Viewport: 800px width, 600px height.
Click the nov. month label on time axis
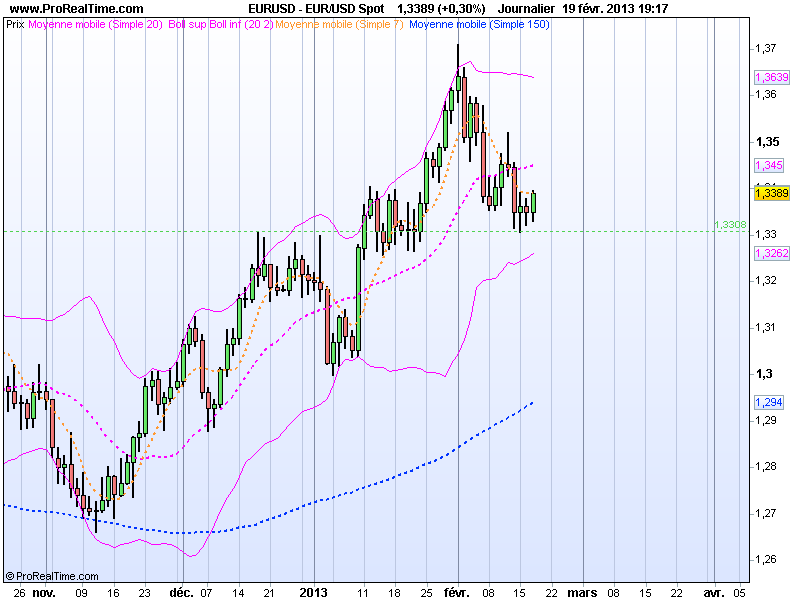click(x=44, y=593)
